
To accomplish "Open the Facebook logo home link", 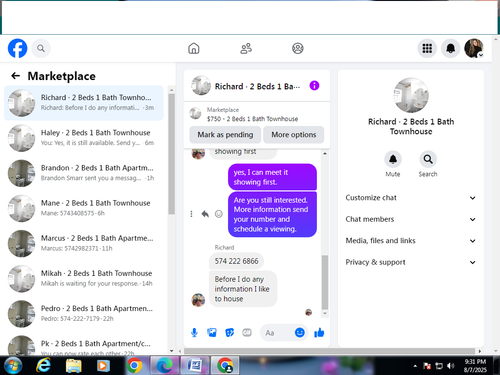I will (x=17, y=48).
